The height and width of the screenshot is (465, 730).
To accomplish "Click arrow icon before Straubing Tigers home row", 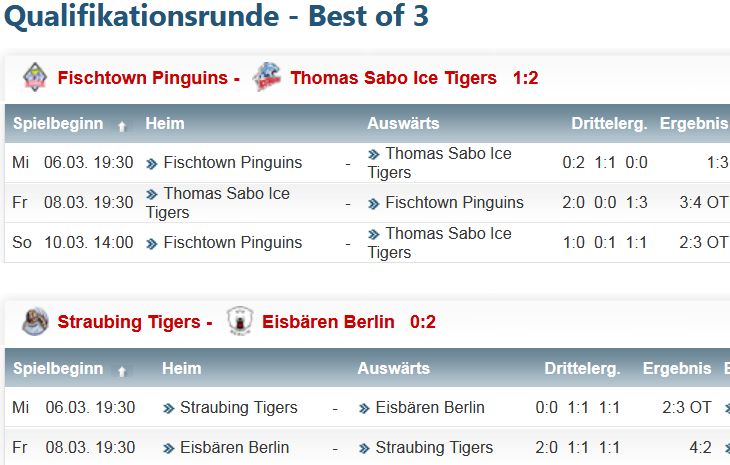I will click(x=168, y=409).
